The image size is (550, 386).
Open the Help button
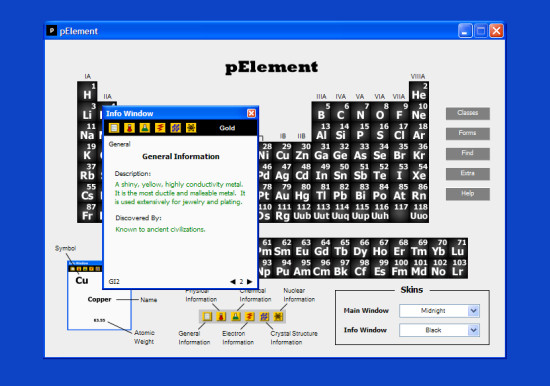pyautogui.click(x=468, y=194)
